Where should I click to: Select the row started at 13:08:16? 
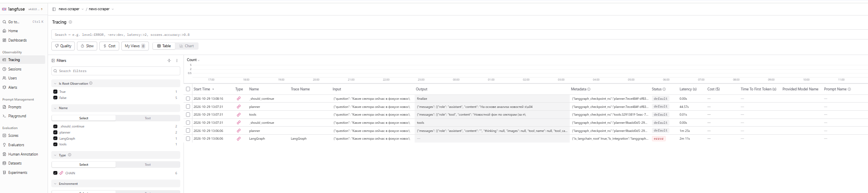coord(188,99)
